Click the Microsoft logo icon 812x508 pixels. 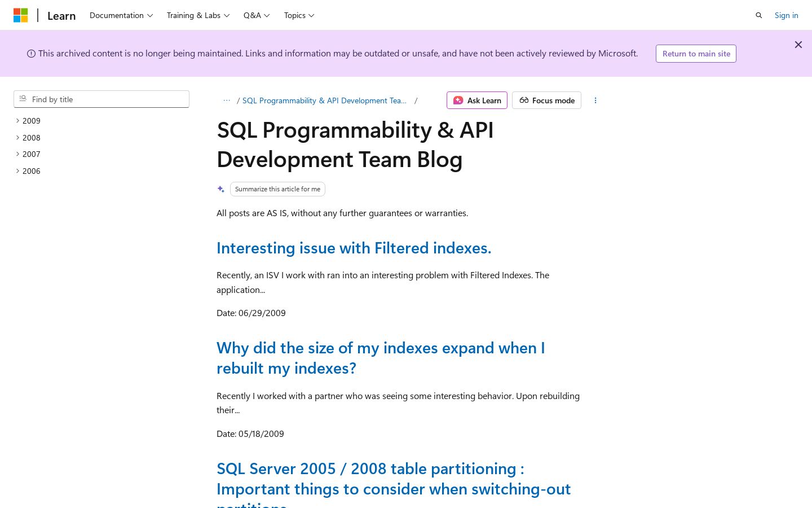coord(20,15)
